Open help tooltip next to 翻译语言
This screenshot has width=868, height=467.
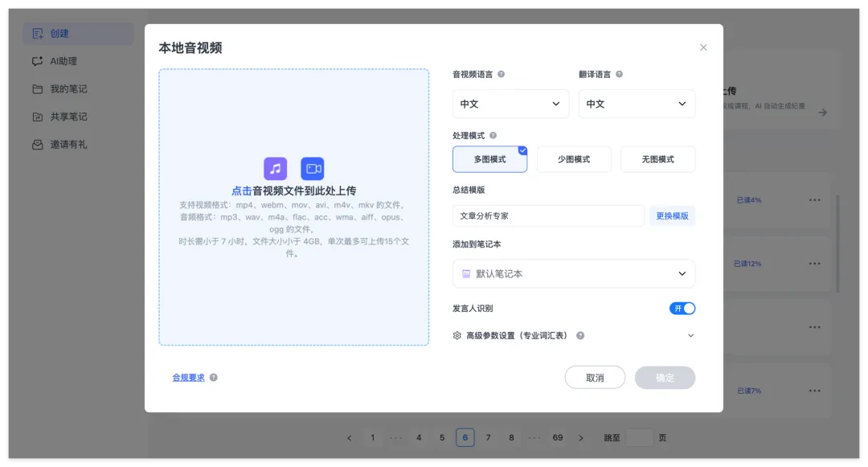click(619, 74)
